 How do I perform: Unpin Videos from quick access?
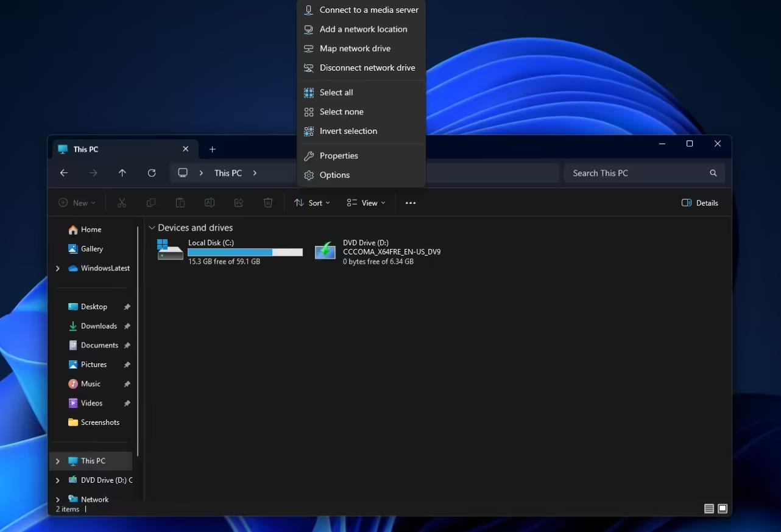click(x=127, y=403)
